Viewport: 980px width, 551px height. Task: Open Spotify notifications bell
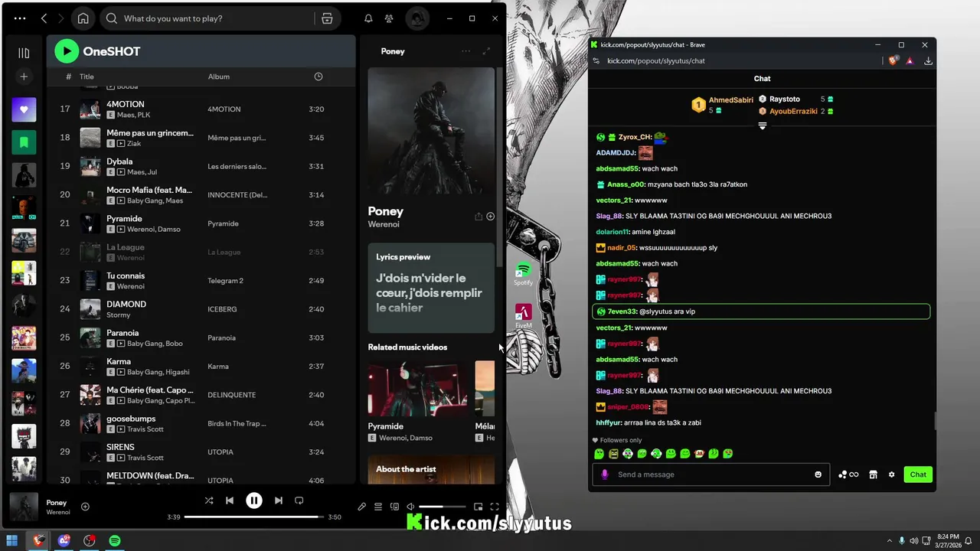click(368, 18)
